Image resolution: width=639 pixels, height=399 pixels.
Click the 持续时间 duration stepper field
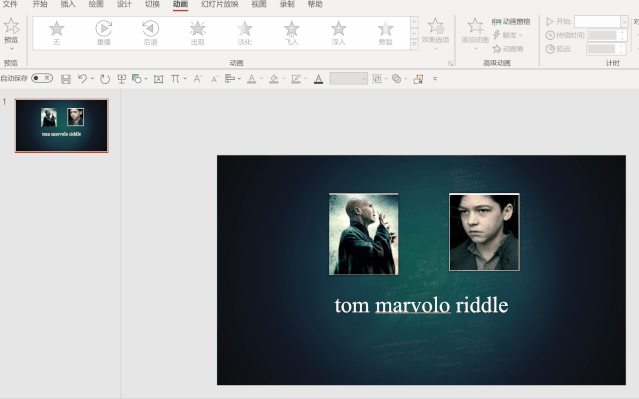[x=607, y=35]
